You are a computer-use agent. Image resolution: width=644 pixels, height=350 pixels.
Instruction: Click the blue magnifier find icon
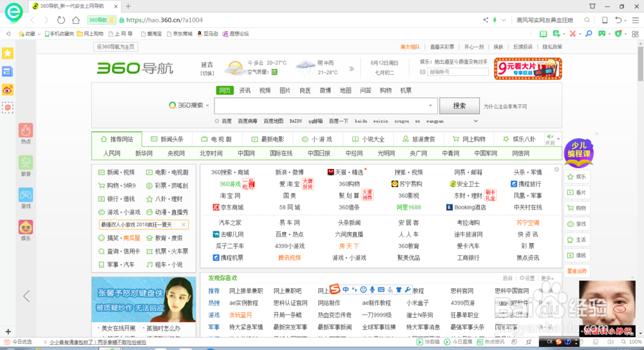coord(589,34)
